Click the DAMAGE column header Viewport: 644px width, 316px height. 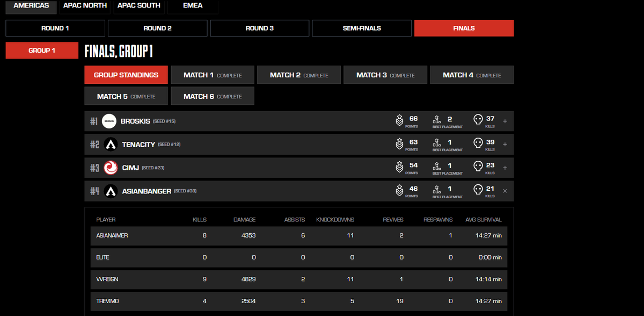[245, 220]
